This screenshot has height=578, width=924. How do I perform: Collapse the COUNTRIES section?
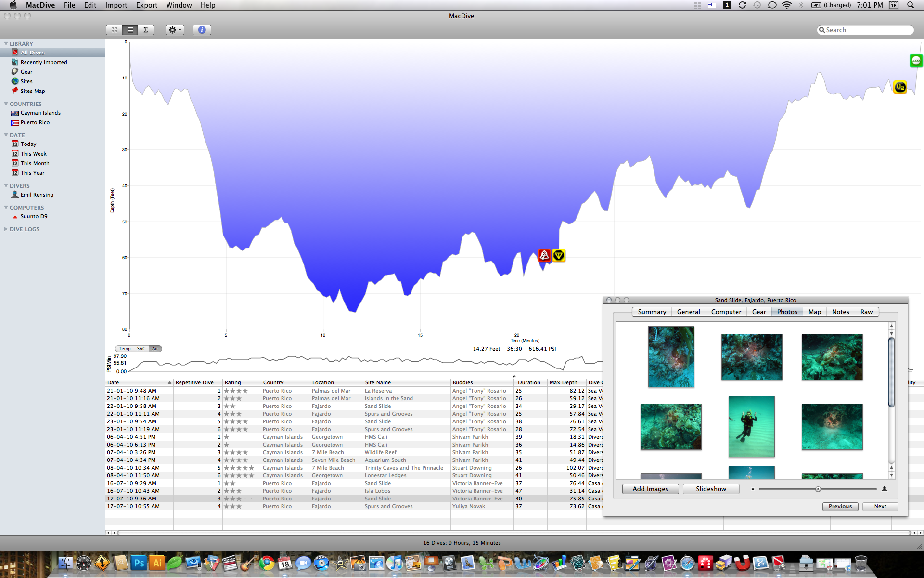tap(6, 104)
